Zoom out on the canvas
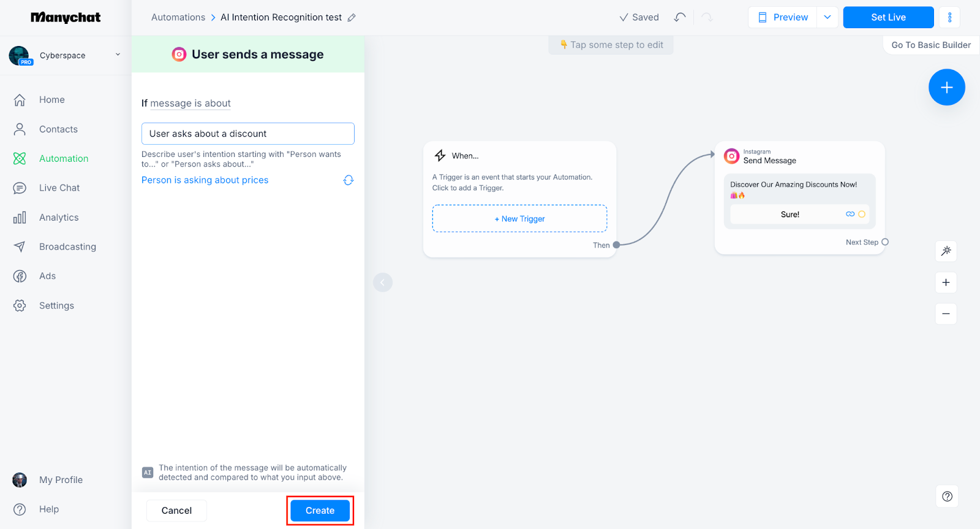The height and width of the screenshot is (529, 980). tap(946, 314)
